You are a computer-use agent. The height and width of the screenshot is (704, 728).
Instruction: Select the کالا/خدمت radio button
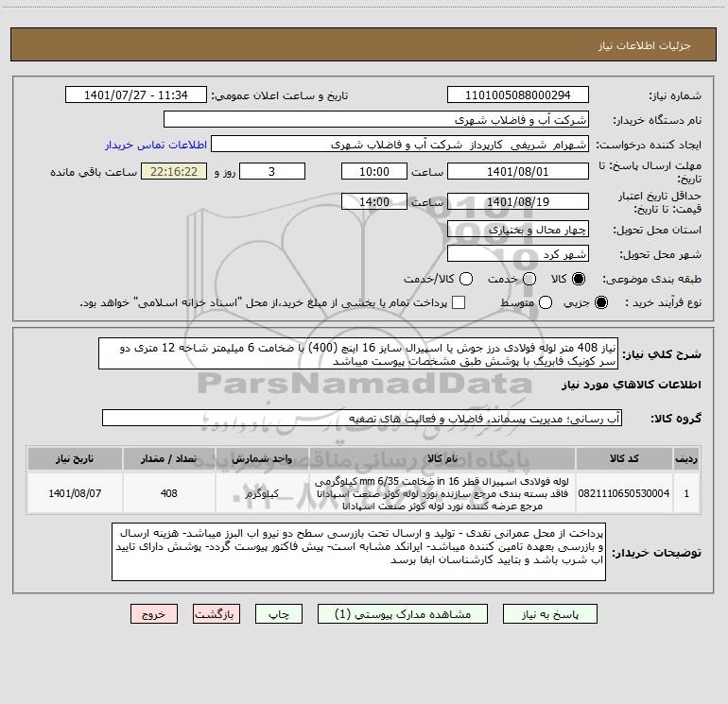coord(466,279)
